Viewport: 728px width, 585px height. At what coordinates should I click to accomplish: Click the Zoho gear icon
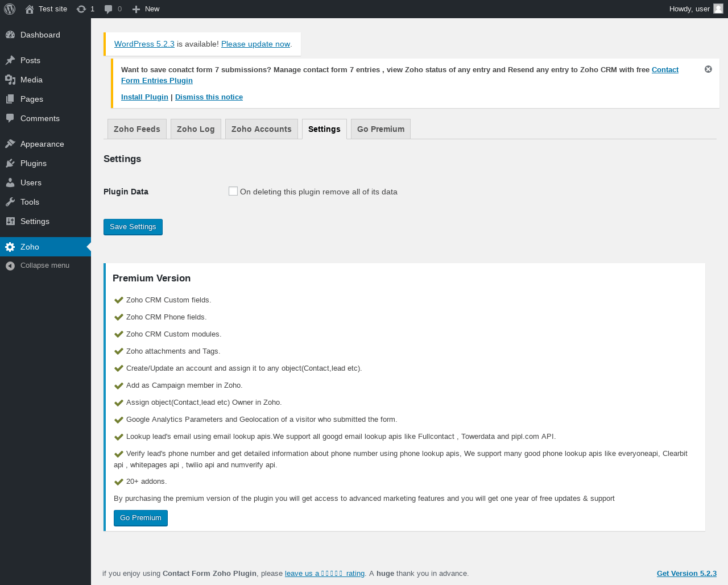10,247
